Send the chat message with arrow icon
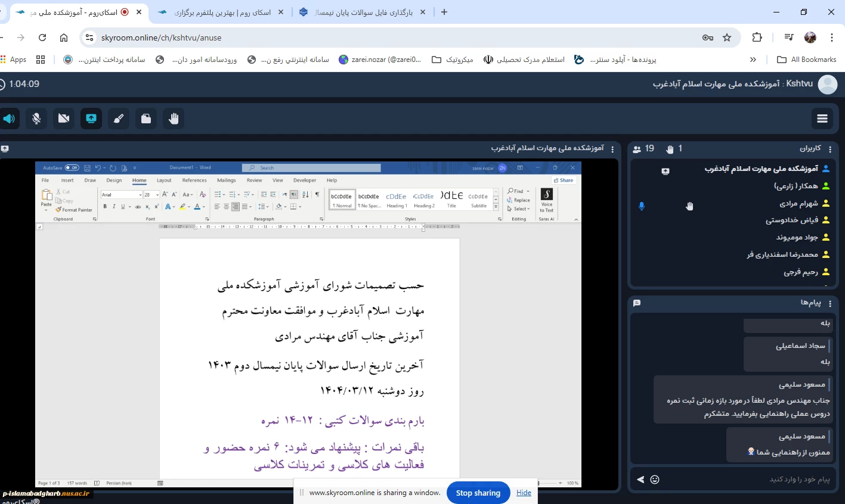 coord(640,479)
